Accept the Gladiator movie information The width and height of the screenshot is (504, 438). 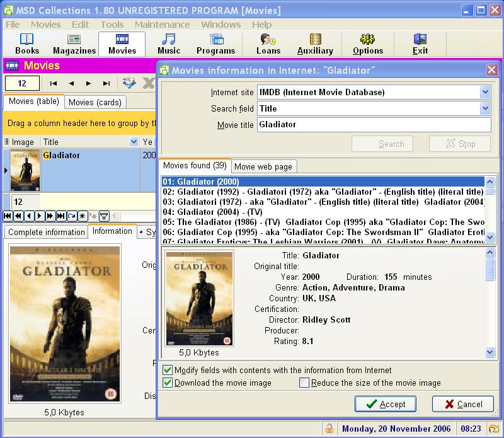click(x=385, y=404)
